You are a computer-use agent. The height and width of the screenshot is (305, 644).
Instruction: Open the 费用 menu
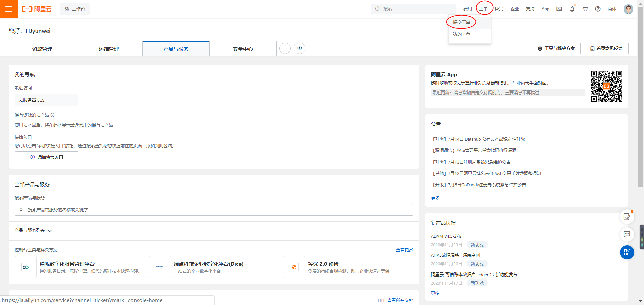468,9
